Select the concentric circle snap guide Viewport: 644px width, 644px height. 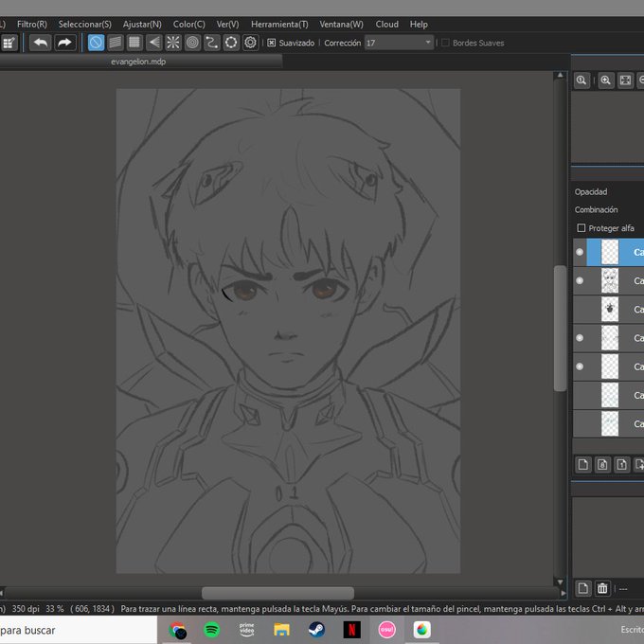pos(192,43)
